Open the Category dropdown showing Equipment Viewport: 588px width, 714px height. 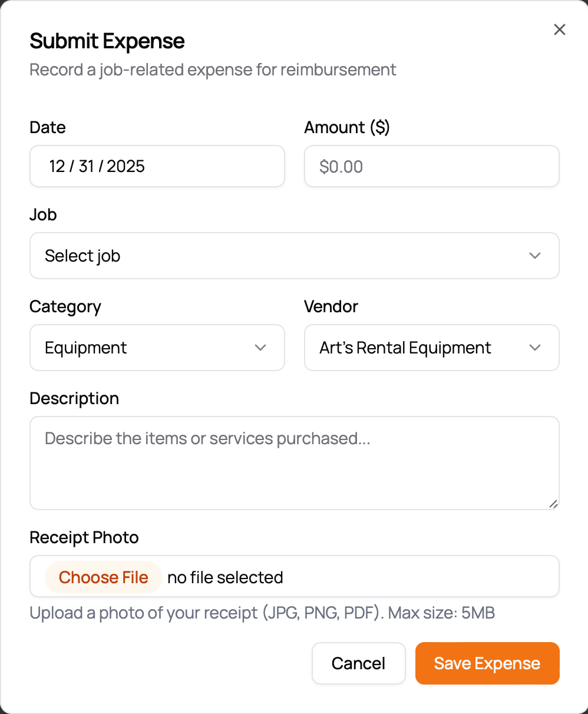click(147, 348)
